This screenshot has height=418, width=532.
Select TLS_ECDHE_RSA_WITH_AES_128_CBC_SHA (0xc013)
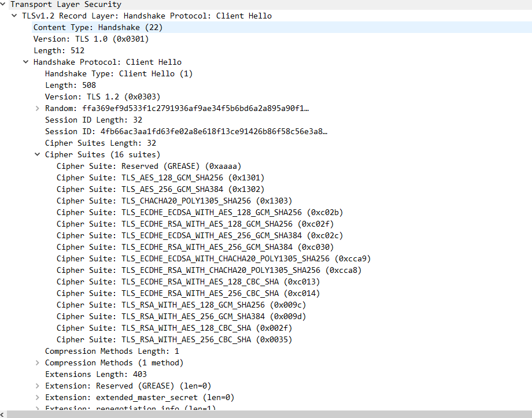[189, 282]
